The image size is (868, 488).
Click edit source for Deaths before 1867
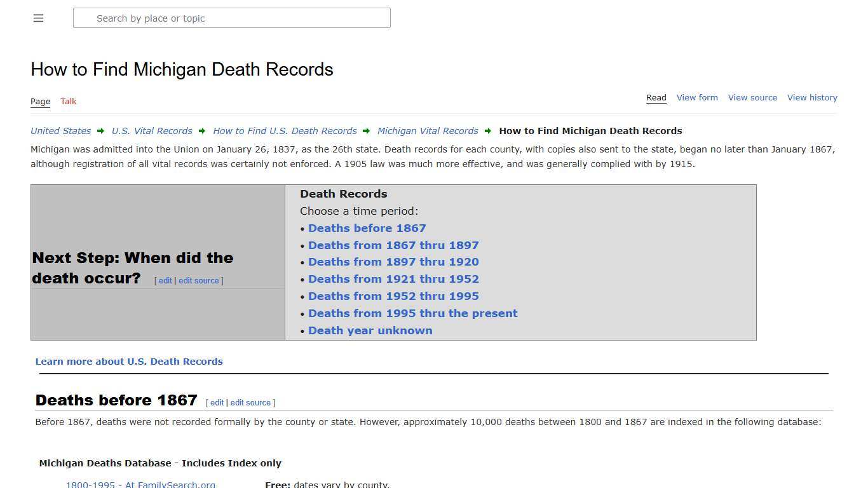[251, 402]
